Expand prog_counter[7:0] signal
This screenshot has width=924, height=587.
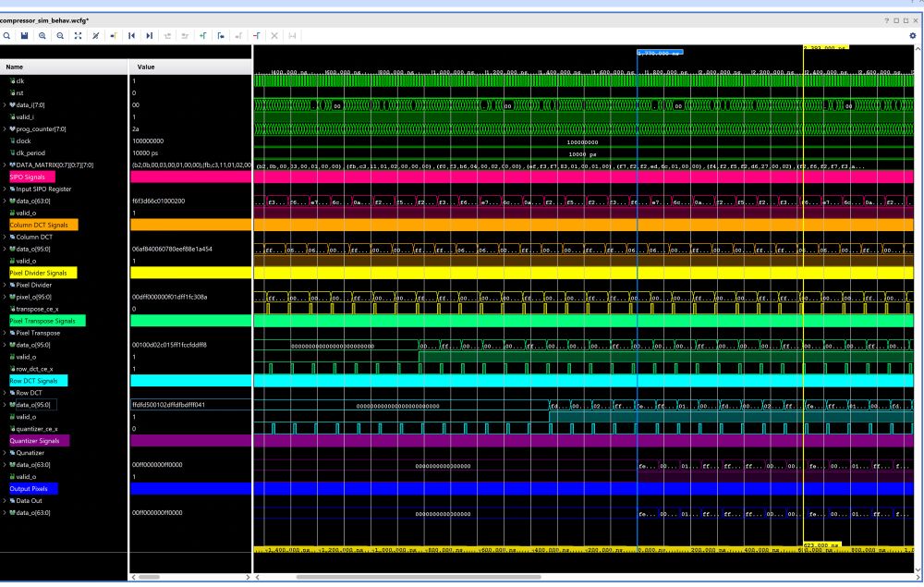[x=5, y=129]
